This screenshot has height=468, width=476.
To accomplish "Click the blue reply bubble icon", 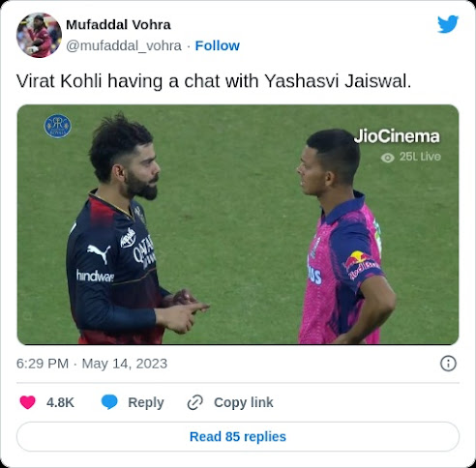I will pos(109,402).
